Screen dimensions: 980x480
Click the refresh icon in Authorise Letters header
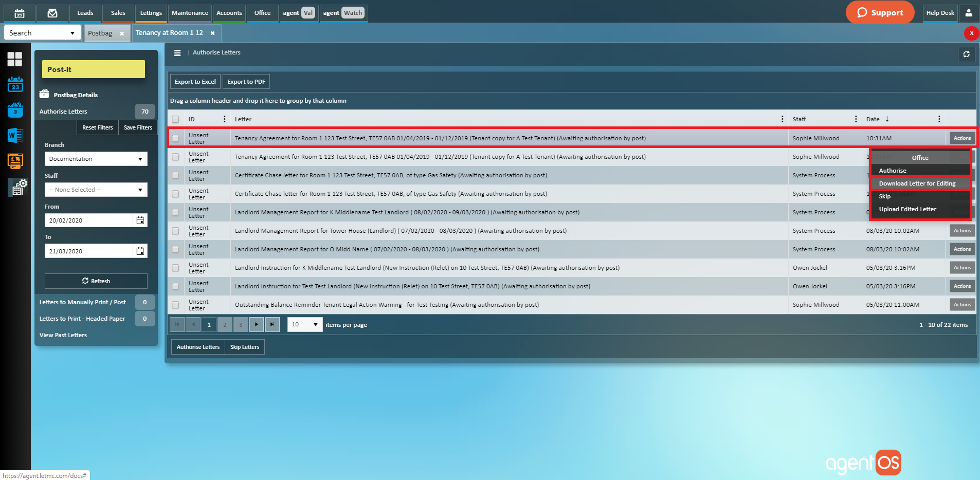point(966,54)
